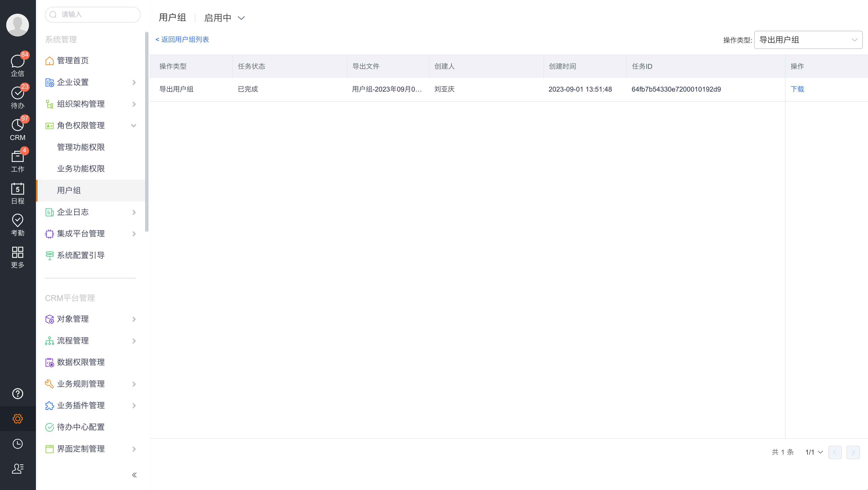Click the sidebar search input field

click(x=93, y=14)
